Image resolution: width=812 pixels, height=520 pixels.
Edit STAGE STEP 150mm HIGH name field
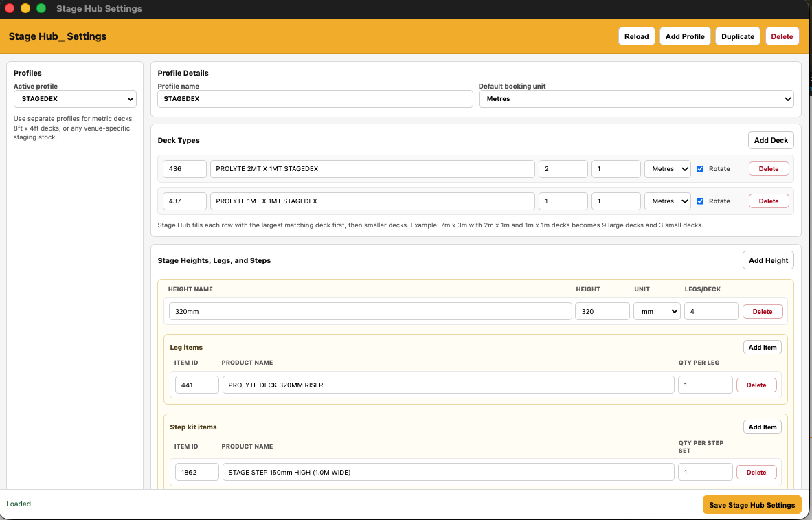click(448, 473)
